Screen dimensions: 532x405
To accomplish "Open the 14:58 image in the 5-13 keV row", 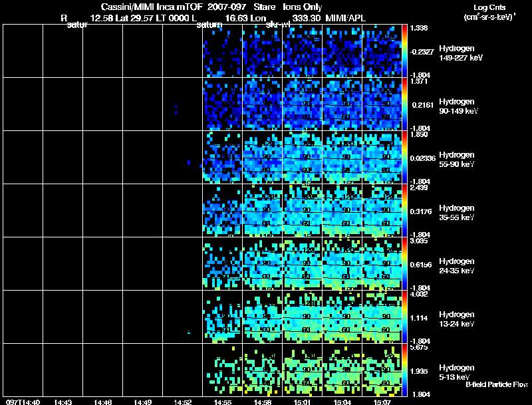I will click(262, 370).
